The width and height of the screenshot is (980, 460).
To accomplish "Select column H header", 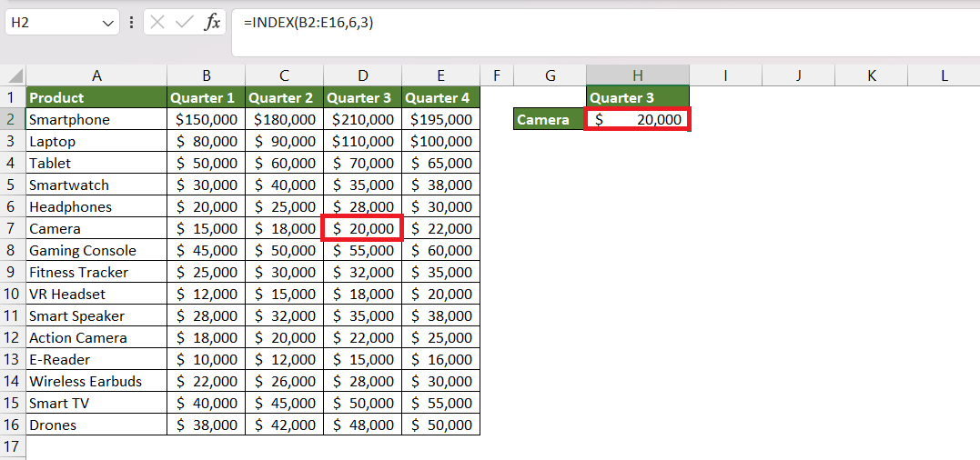I will [x=638, y=76].
